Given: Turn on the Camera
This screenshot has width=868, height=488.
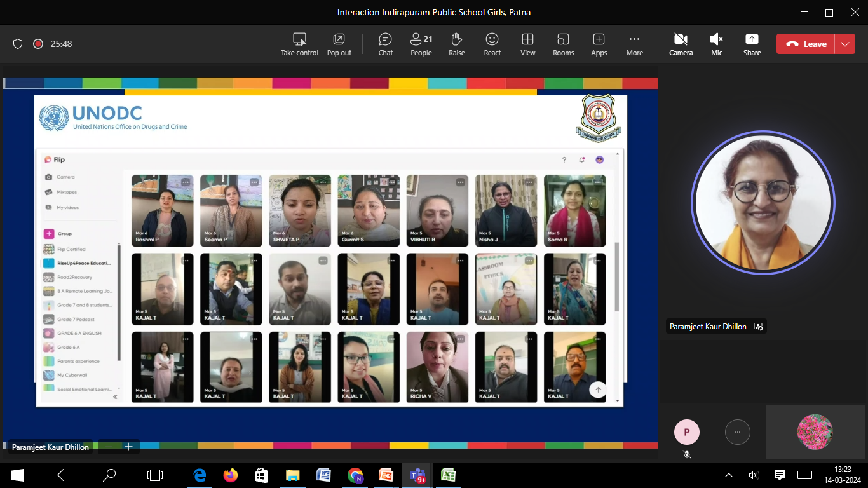Looking at the screenshot, I should (x=681, y=44).
